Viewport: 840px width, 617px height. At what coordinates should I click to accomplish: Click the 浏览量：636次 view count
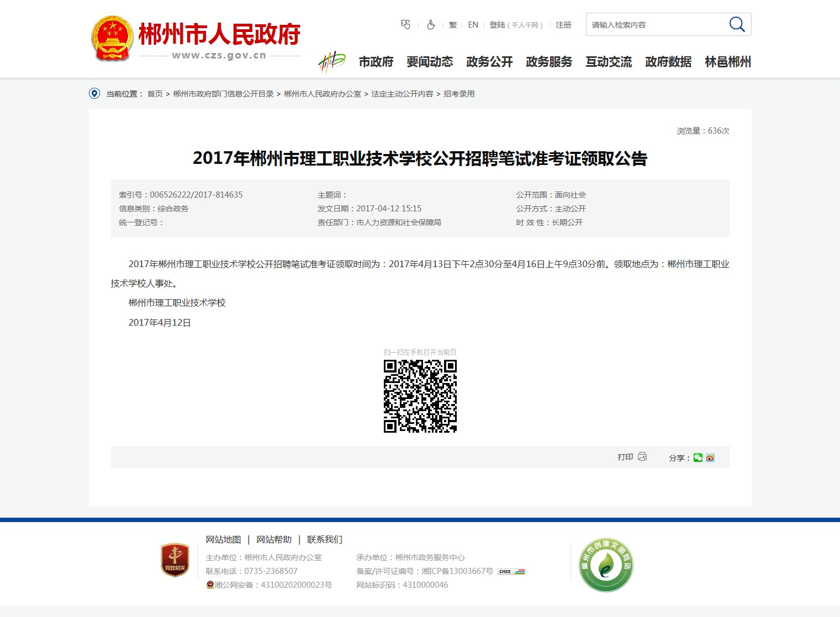(x=703, y=131)
